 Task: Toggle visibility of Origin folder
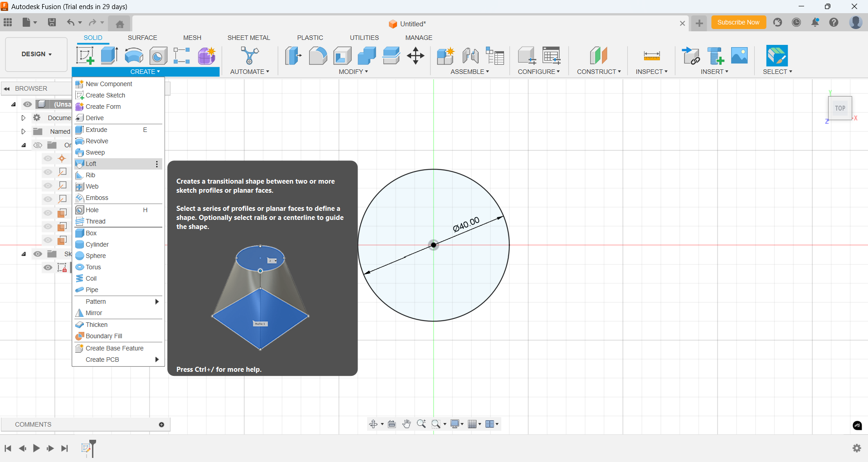click(38, 145)
